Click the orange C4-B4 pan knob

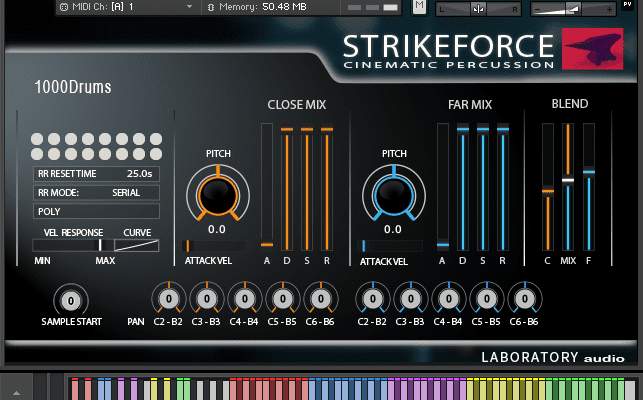tap(245, 298)
